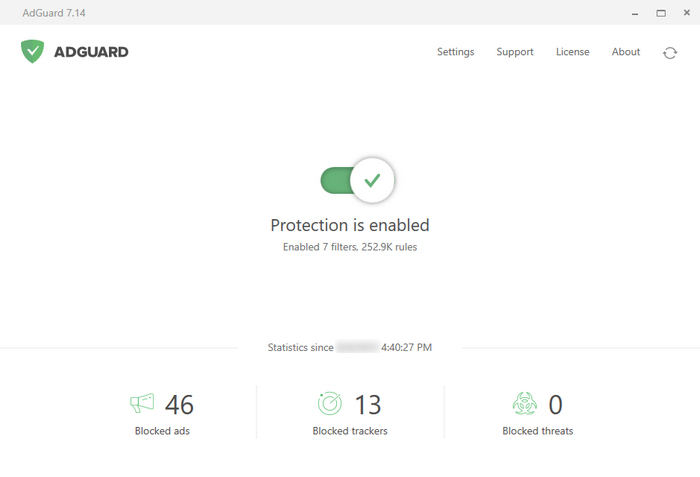Click the AdGuard 7.14 window title
Screen dimensions: 700x477
tap(54, 13)
